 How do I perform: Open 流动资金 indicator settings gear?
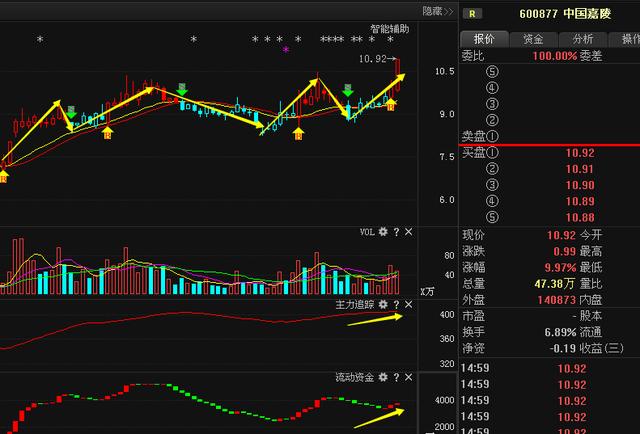click(382, 378)
